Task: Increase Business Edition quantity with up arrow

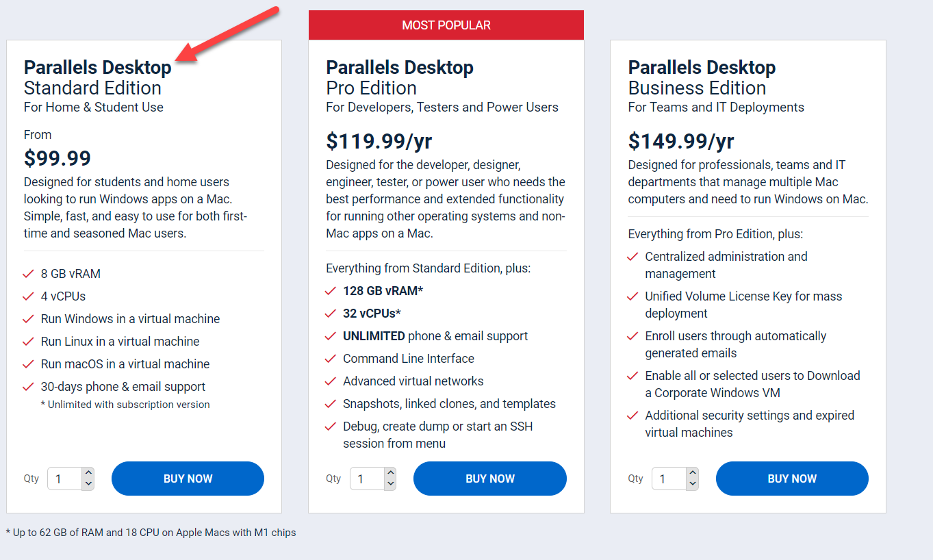Action: [x=692, y=473]
